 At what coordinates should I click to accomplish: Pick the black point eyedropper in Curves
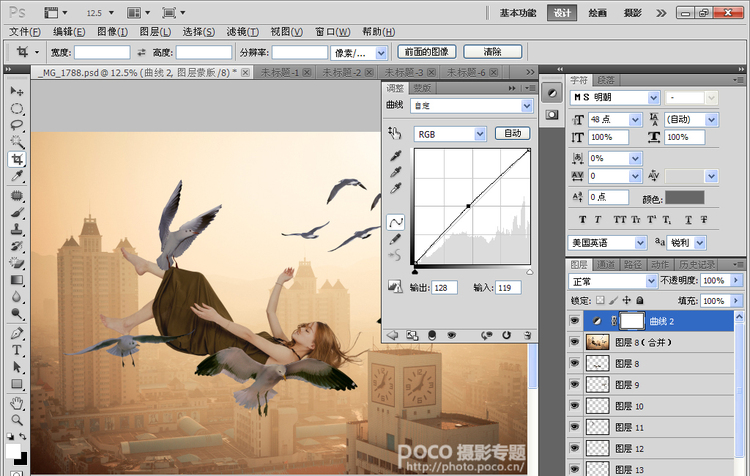point(395,156)
